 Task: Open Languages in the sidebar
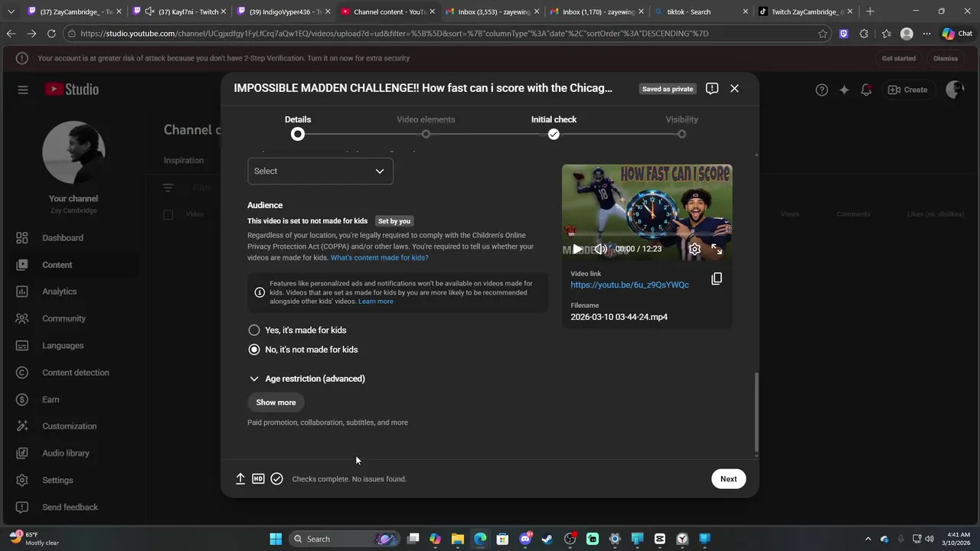(63, 346)
